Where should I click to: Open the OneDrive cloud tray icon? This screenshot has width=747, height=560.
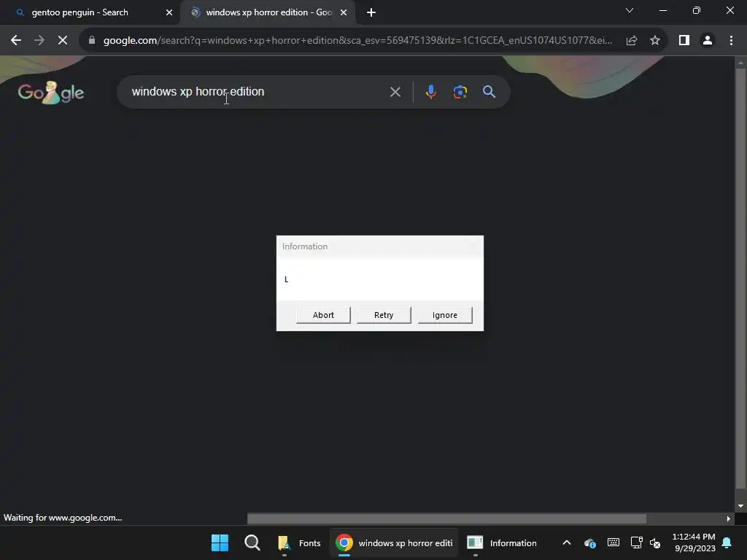pos(589,542)
